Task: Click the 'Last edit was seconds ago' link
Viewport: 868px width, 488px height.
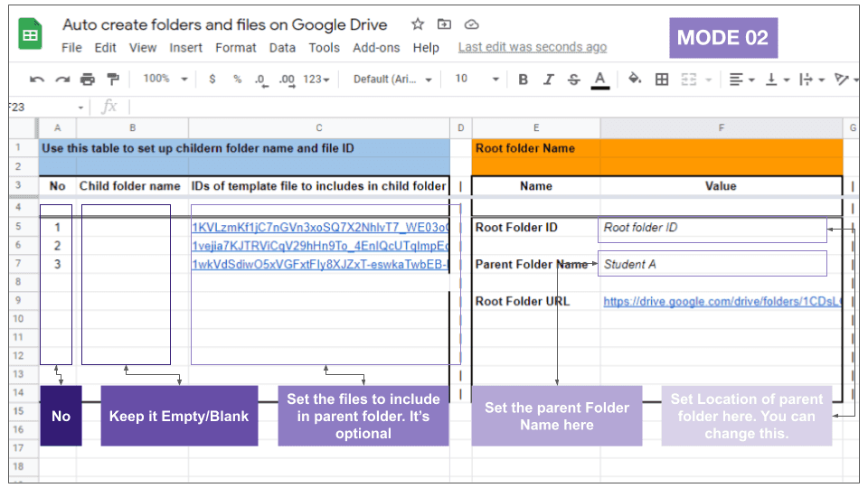Action: point(532,47)
